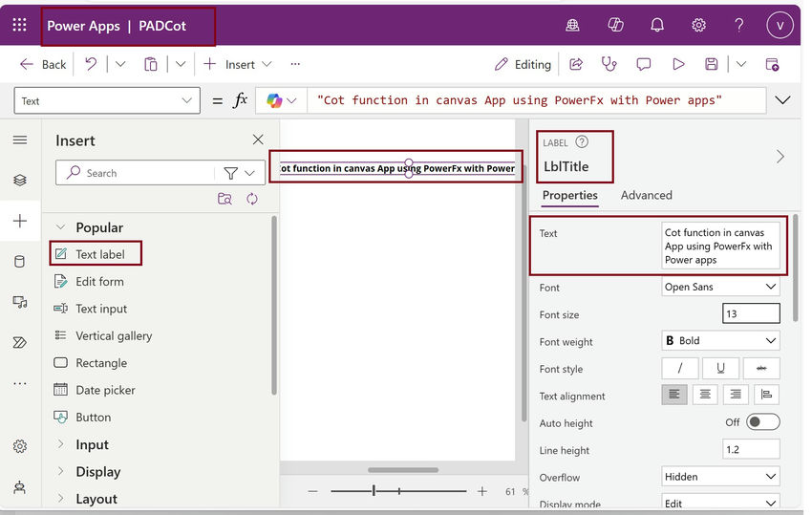Open the Data cylinder icon in left rail
Image resolution: width=812 pixels, height=515 pixels.
(x=20, y=262)
